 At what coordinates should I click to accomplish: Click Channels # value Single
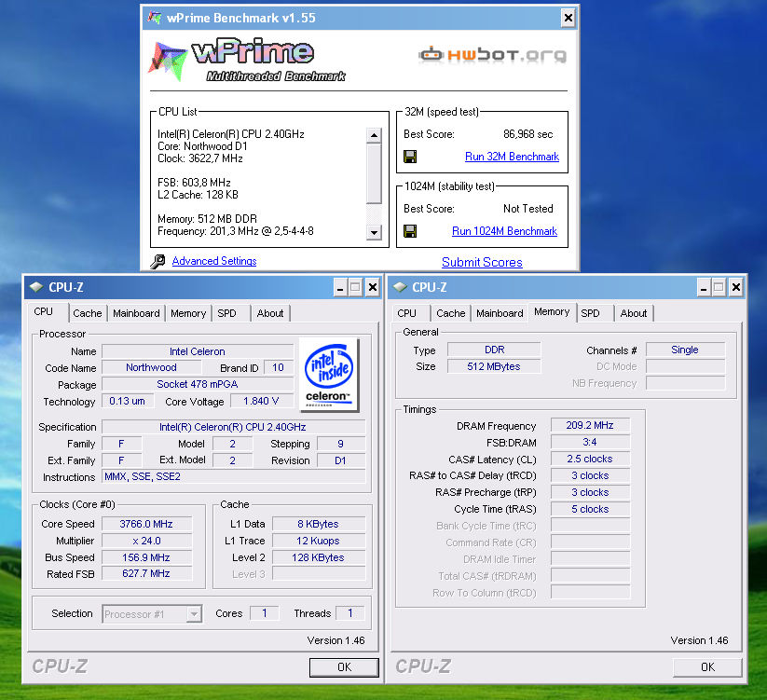(x=685, y=350)
